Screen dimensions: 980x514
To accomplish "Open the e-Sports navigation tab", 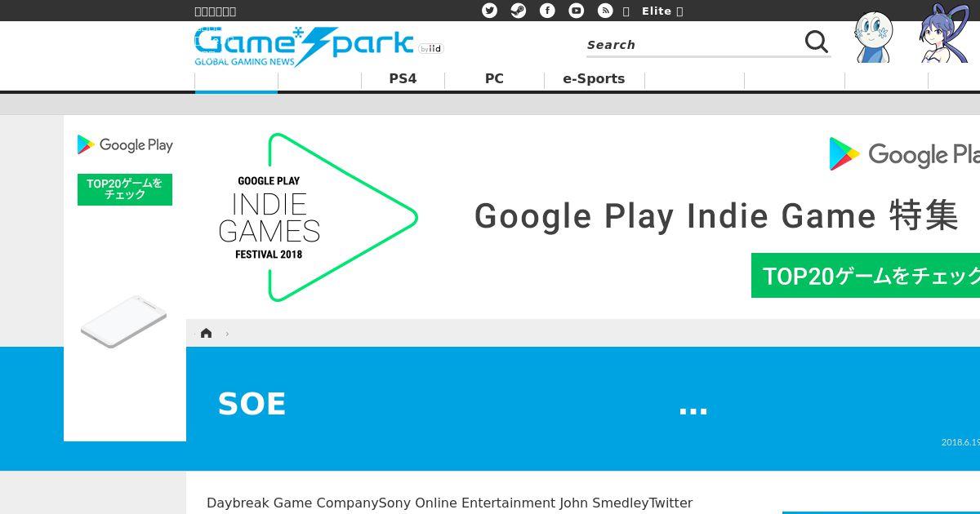I will pyautogui.click(x=594, y=79).
